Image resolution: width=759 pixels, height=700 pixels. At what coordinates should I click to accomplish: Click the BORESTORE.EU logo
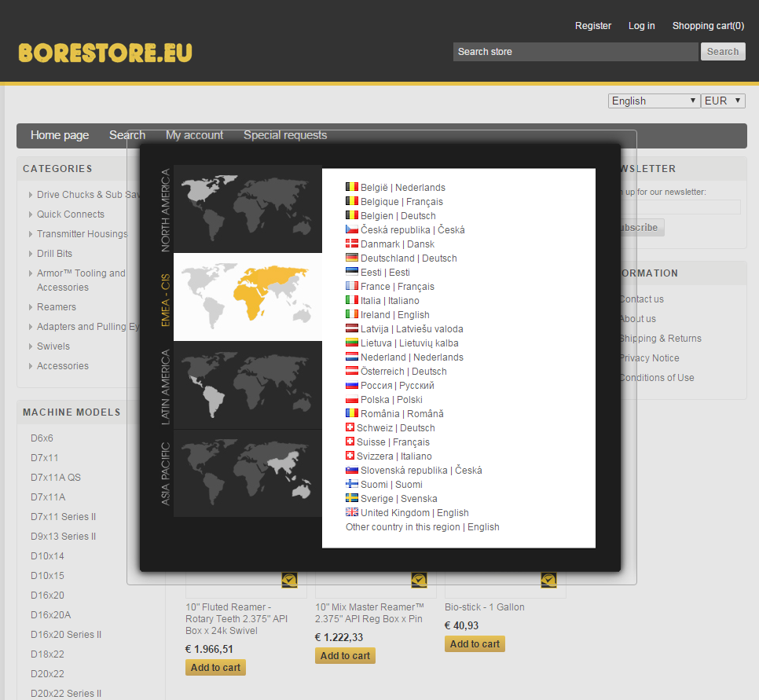pyautogui.click(x=105, y=53)
